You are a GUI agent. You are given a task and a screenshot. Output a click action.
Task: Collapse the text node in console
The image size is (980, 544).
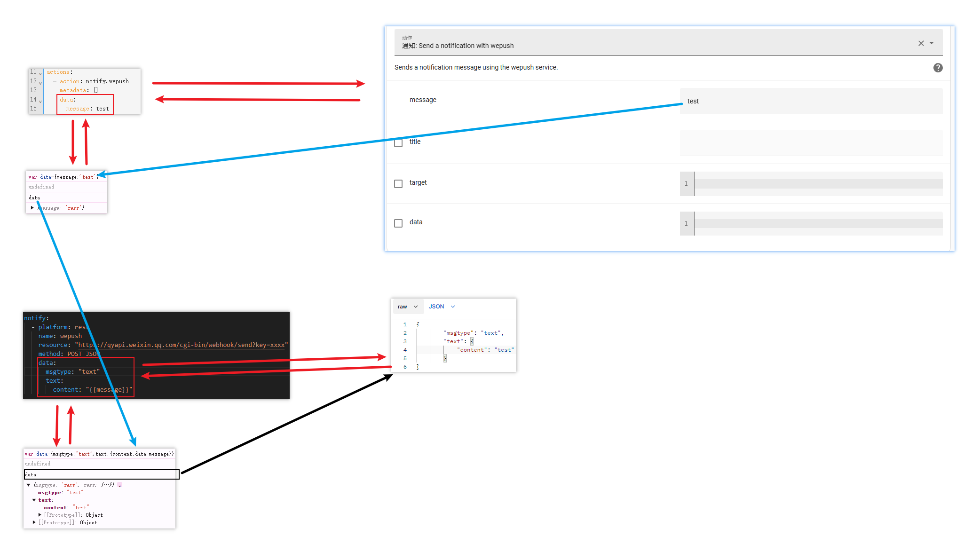click(x=34, y=500)
